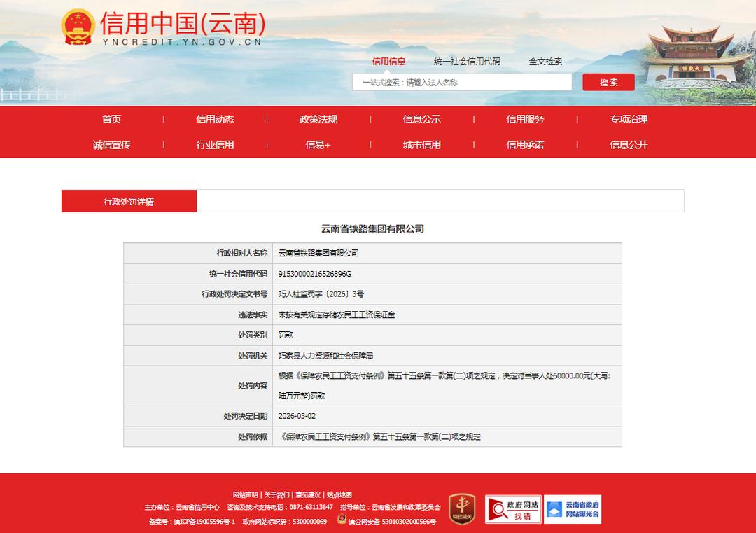756x533 pixels.
Task: Click the 信用中国(云南) site title
Action: coord(183,23)
